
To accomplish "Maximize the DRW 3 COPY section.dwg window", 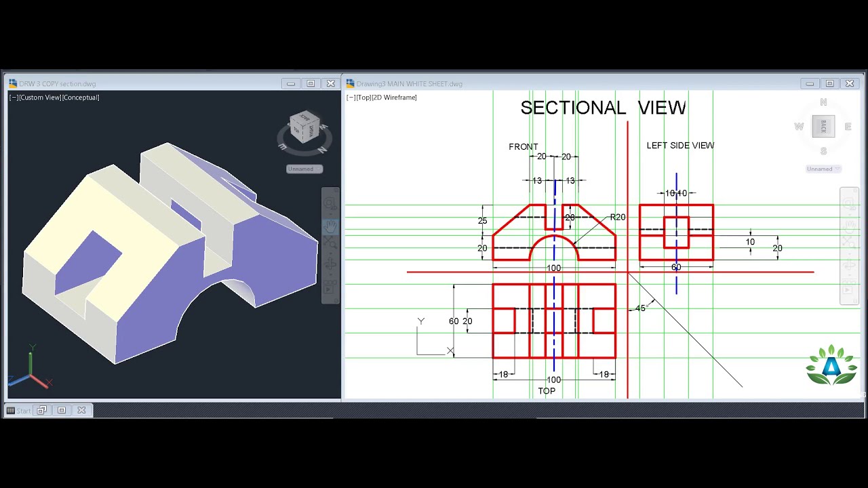I will pyautogui.click(x=311, y=83).
